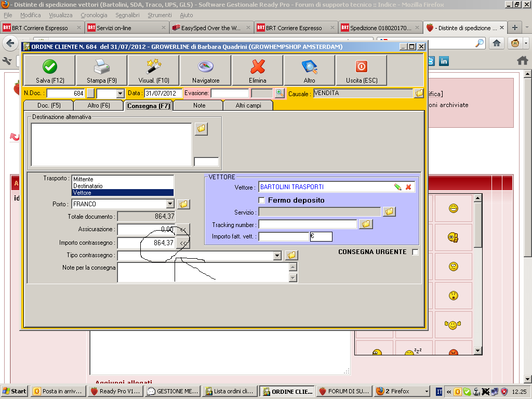This screenshot has height=399, width=532.
Task: Edit the Vettore with the pencil icon
Action: [397, 187]
